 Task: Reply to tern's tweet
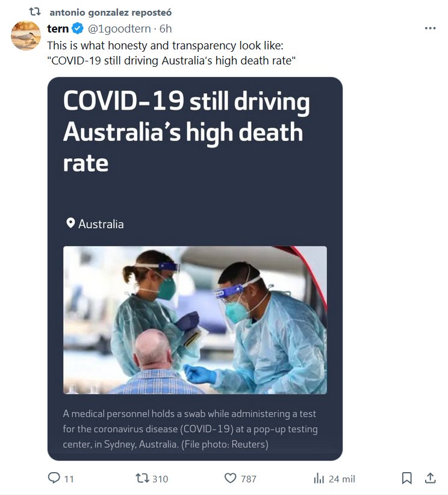coord(54,479)
